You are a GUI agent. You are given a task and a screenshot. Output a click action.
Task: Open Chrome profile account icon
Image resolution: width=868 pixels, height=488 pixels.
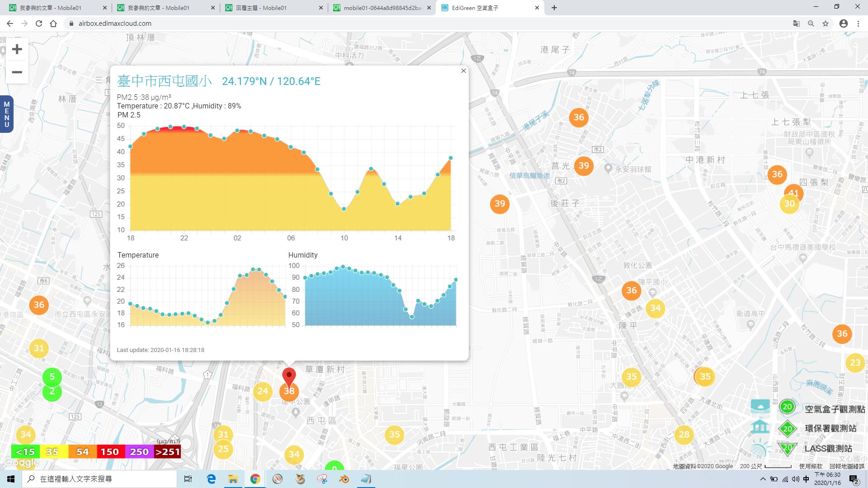click(844, 23)
